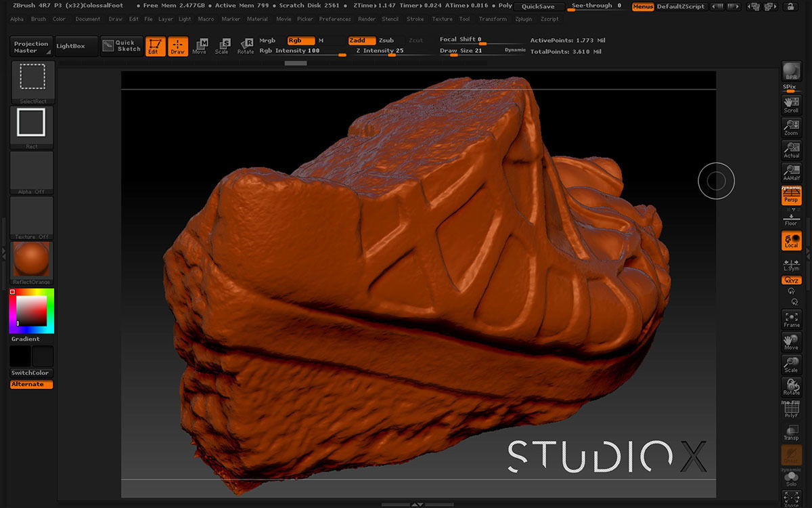
Task: Activate Quick Sketch
Action: tap(122, 46)
